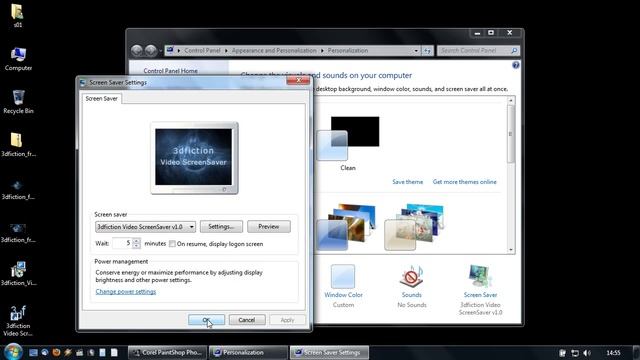This screenshot has height=360, width=640.
Task: Select the blue Aero landscape theme thumbnail
Action: (x=347, y=227)
